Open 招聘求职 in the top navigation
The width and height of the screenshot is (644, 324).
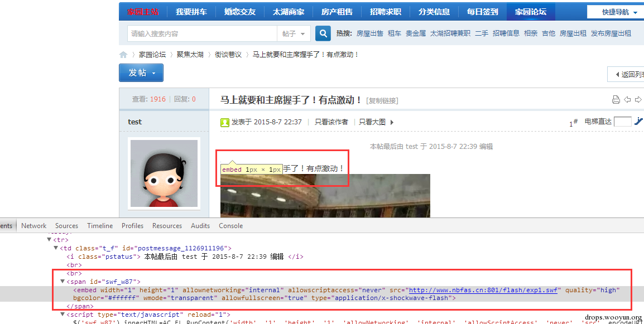pos(385,12)
